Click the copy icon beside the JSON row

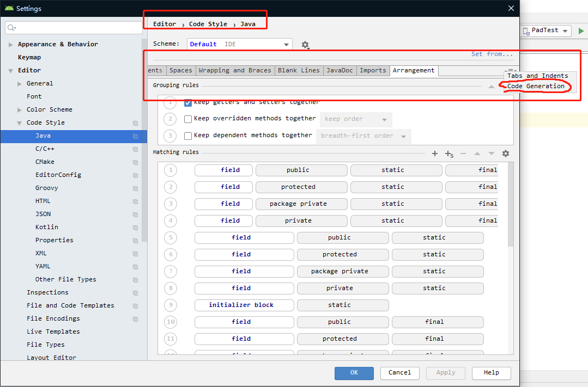pos(135,214)
